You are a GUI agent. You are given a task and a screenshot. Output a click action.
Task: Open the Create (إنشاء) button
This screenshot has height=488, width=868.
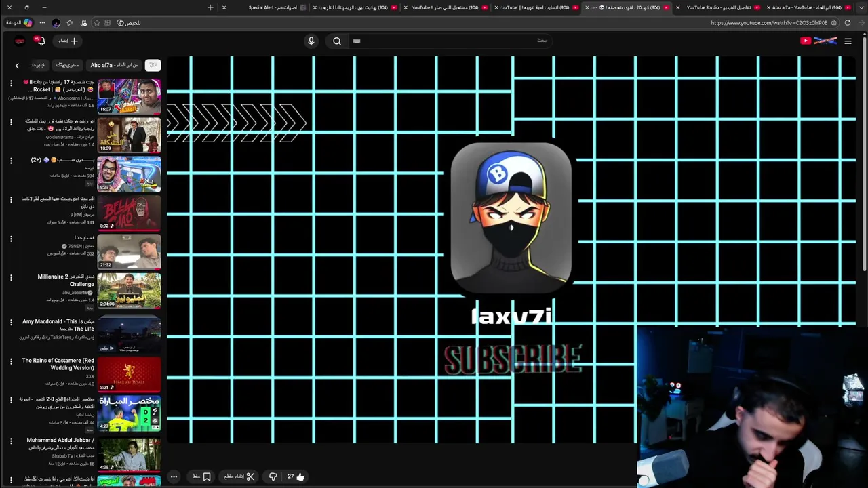click(x=68, y=41)
